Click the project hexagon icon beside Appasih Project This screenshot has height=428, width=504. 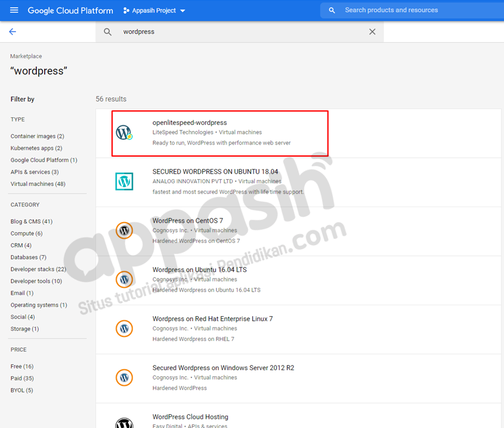(126, 11)
